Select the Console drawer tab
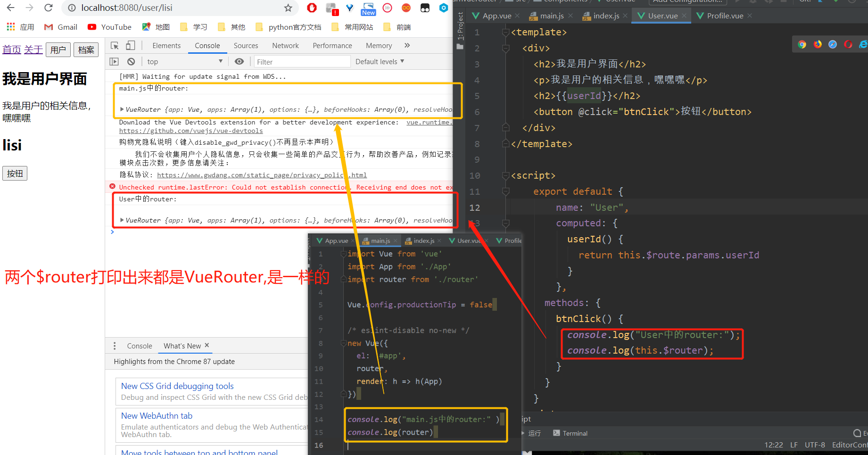 pos(140,346)
